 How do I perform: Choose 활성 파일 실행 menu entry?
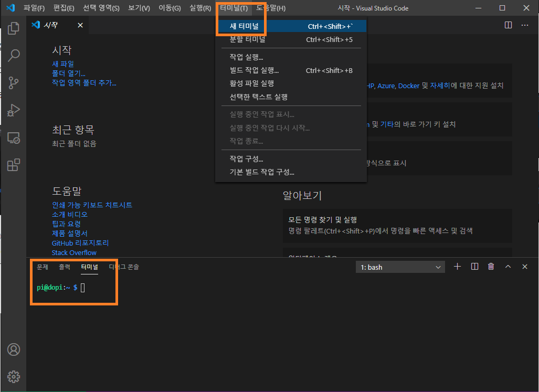point(291,83)
